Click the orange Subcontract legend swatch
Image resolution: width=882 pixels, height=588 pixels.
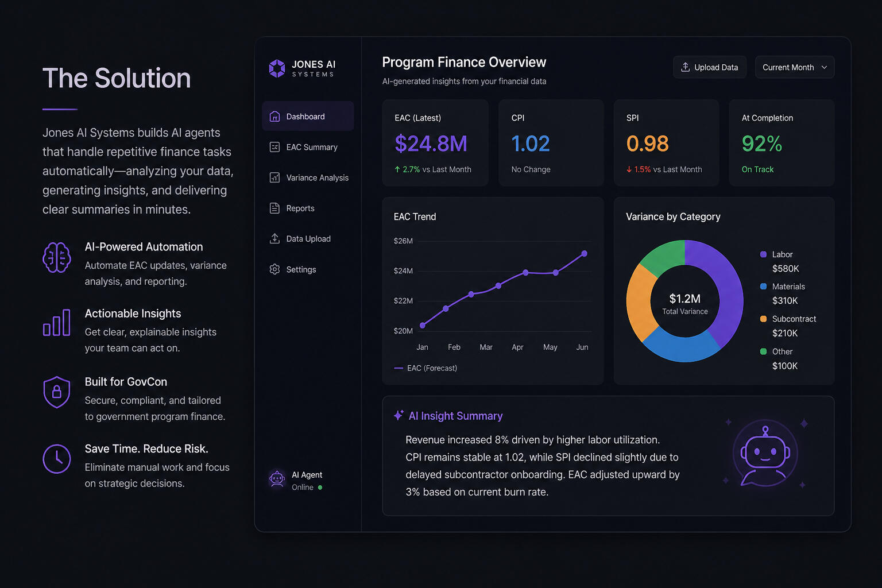pos(763,319)
